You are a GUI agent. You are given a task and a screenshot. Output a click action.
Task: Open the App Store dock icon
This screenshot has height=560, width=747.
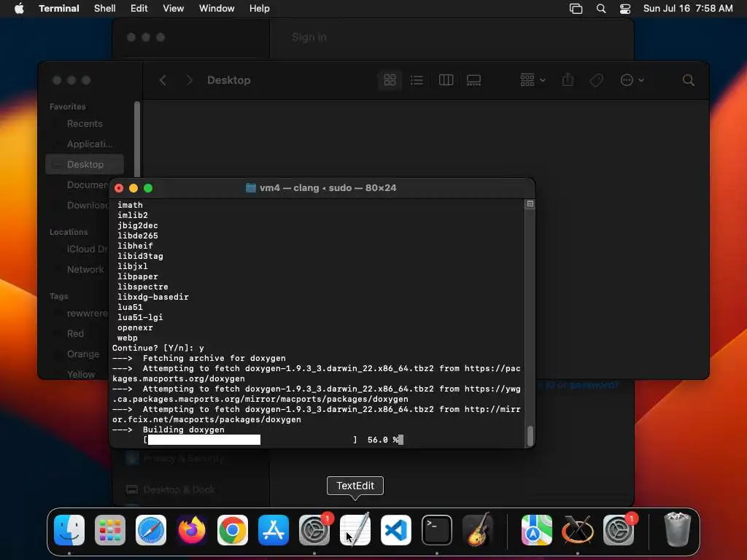click(274, 530)
